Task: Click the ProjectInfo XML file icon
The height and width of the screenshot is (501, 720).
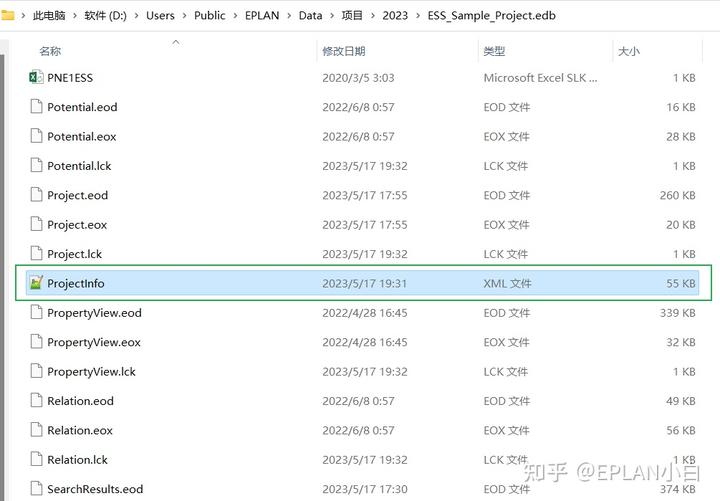Action: [x=36, y=283]
